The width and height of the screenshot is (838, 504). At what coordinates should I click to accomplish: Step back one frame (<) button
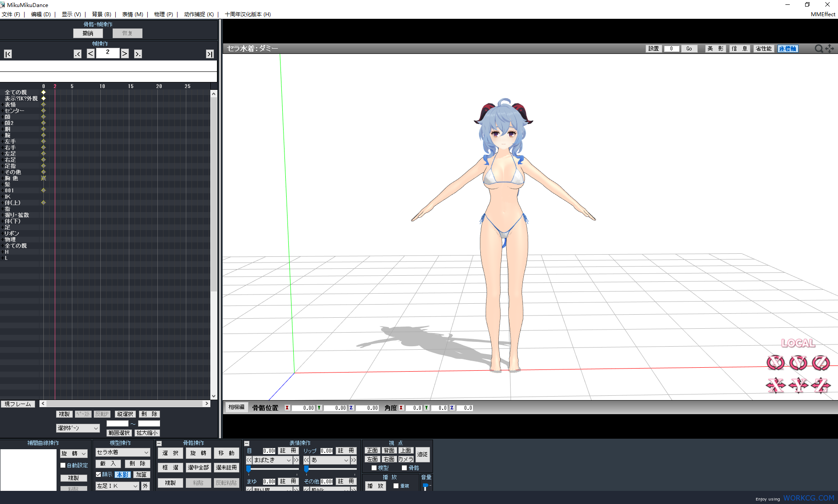coord(91,53)
